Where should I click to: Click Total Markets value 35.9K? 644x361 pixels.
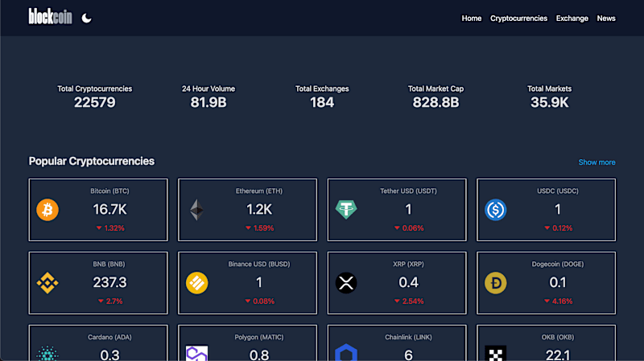click(550, 102)
